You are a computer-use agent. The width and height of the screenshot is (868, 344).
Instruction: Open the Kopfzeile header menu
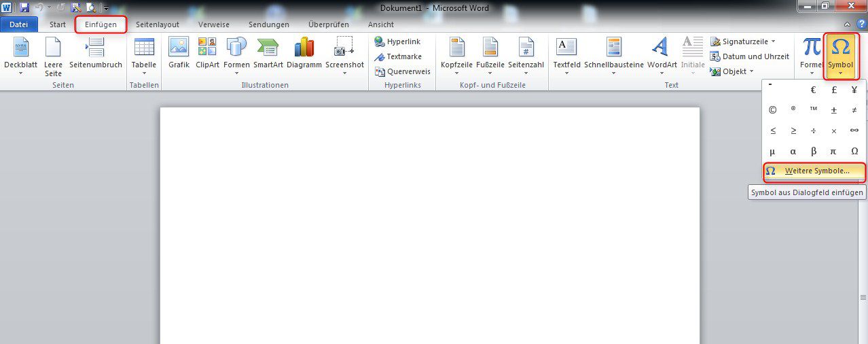coord(456,56)
